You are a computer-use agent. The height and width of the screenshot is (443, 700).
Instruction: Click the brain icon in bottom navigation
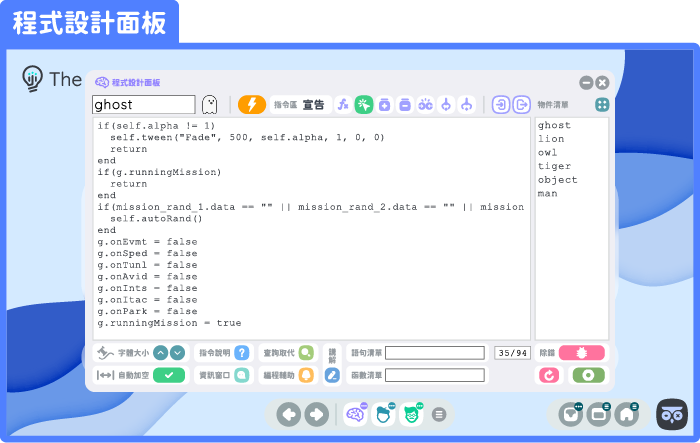pos(355,413)
